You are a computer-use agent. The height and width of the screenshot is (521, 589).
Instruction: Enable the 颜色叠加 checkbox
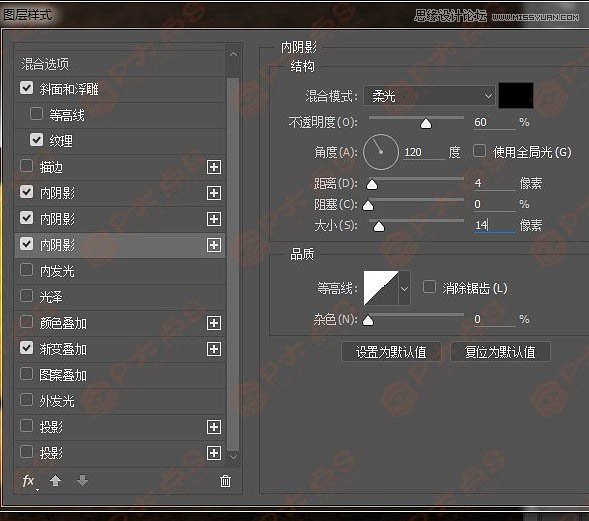point(26,322)
